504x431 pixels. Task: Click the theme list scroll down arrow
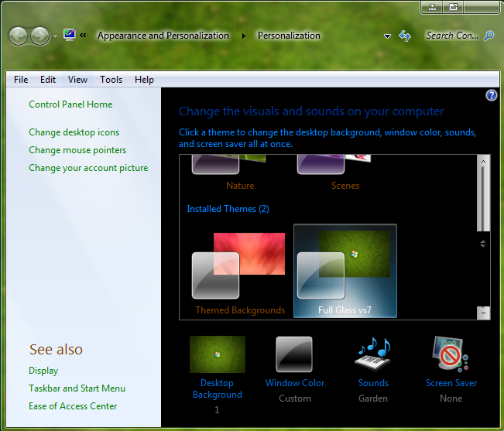483,313
